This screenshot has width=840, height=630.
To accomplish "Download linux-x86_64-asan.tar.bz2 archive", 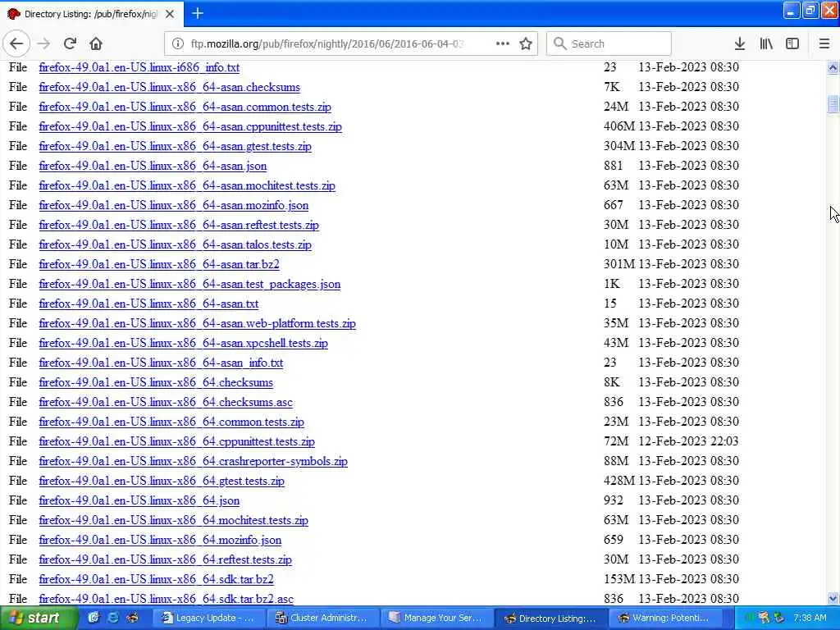I will tap(158, 265).
